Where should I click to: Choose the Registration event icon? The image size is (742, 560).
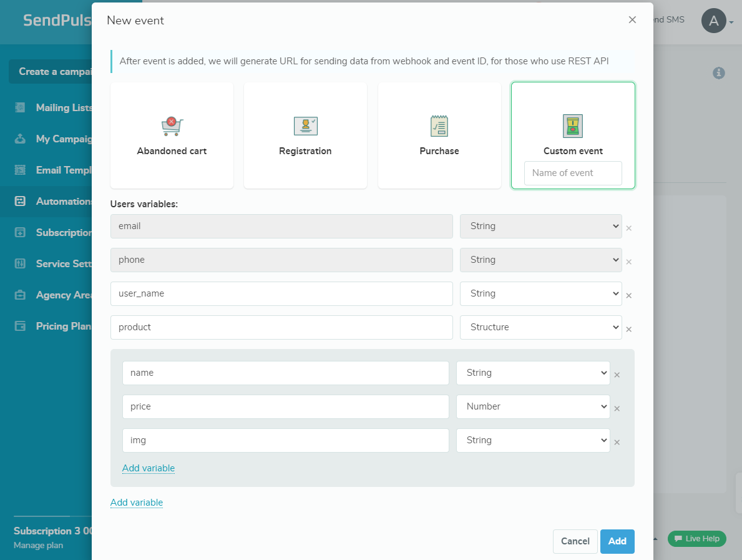pos(305,126)
